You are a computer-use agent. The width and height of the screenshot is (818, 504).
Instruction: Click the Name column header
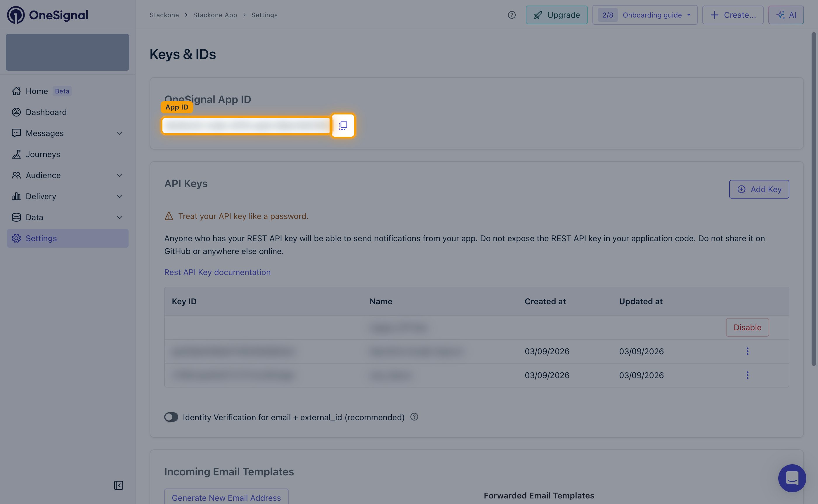pos(381,302)
